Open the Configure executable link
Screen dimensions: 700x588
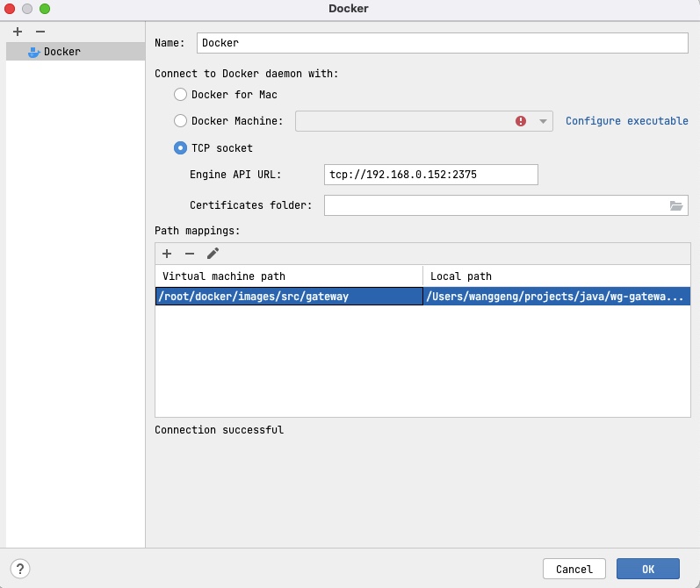pos(627,121)
